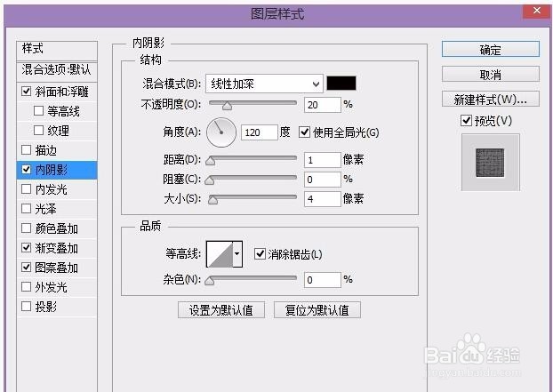
Task: Close the 图层样式 dialog
Action: tap(537, 11)
